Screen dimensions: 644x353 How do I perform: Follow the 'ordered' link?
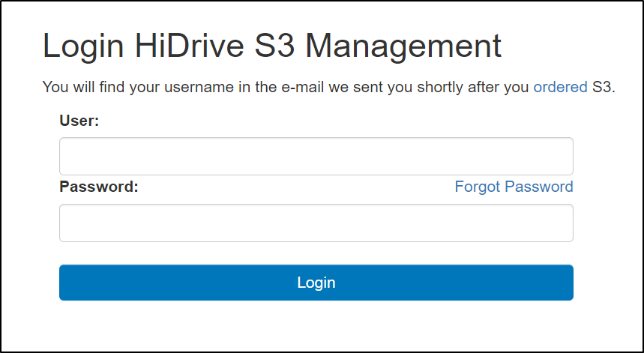(560, 87)
